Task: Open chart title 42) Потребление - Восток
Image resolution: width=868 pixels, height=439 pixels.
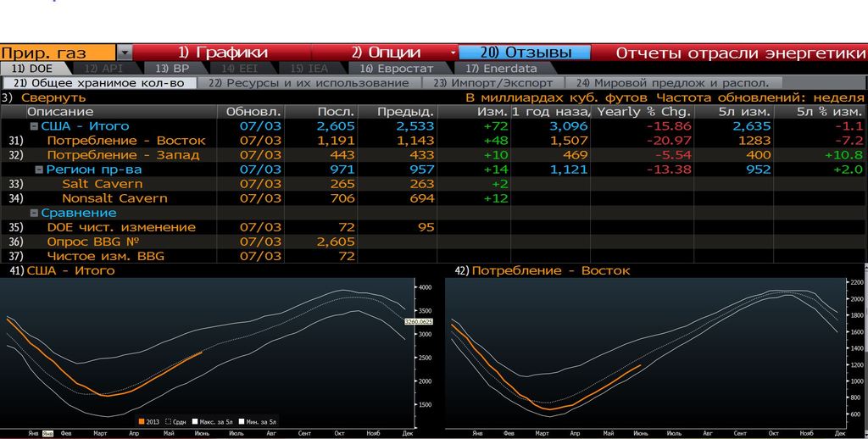Action: [x=542, y=270]
